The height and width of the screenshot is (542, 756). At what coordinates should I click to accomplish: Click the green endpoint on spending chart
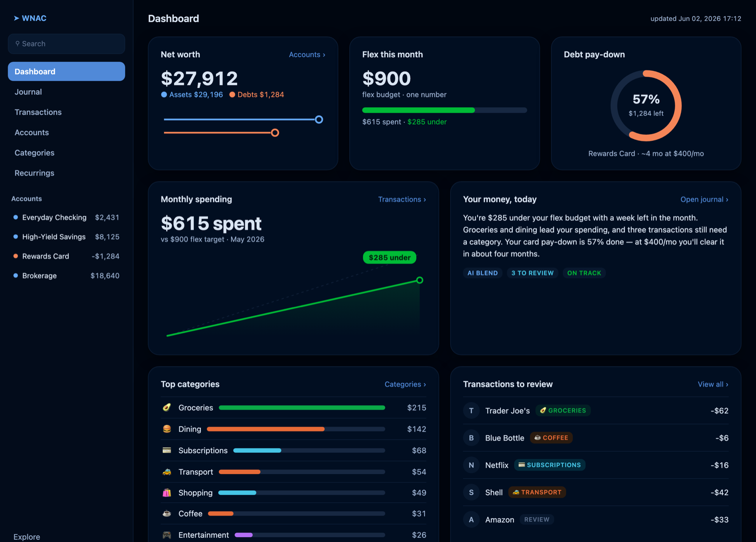point(420,280)
